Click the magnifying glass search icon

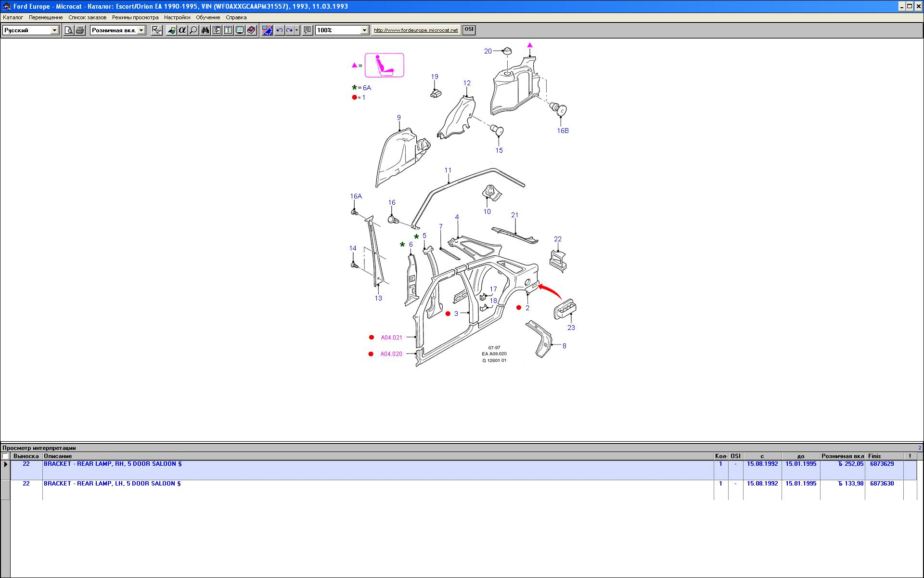click(193, 30)
